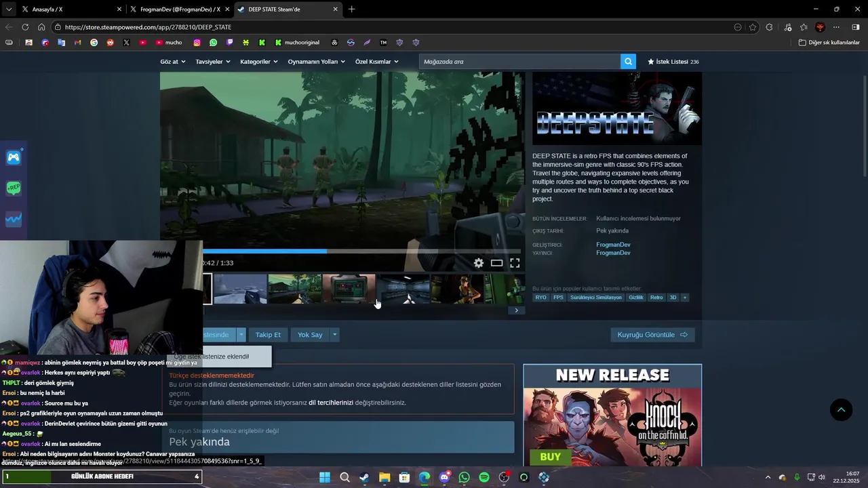This screenshot has height=488, width=868.
Task: Click the game controller sidebar icon
Action: [x=14, y=158]
